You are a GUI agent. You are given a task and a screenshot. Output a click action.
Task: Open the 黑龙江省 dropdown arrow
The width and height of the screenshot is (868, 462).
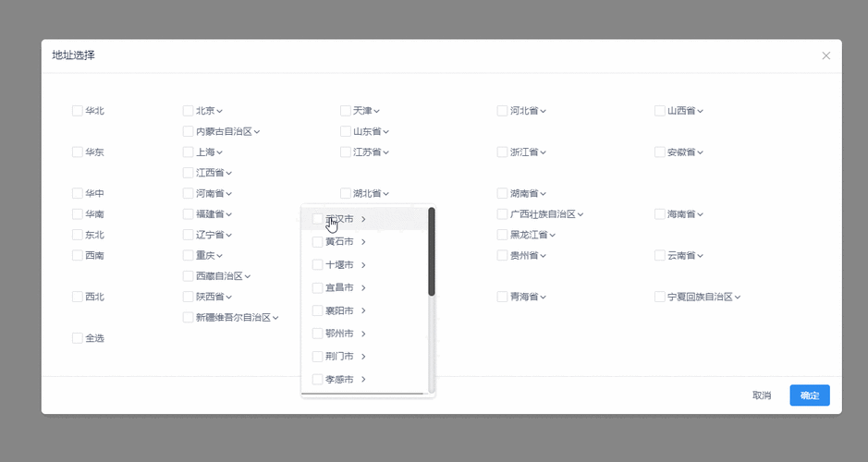pyautogui.click(x=553, y=235)
